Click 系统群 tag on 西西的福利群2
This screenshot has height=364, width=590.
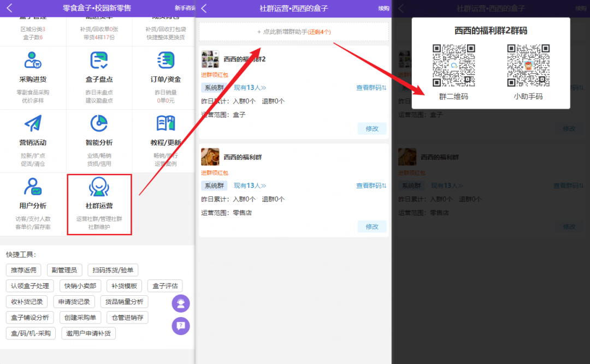[214, 88]
